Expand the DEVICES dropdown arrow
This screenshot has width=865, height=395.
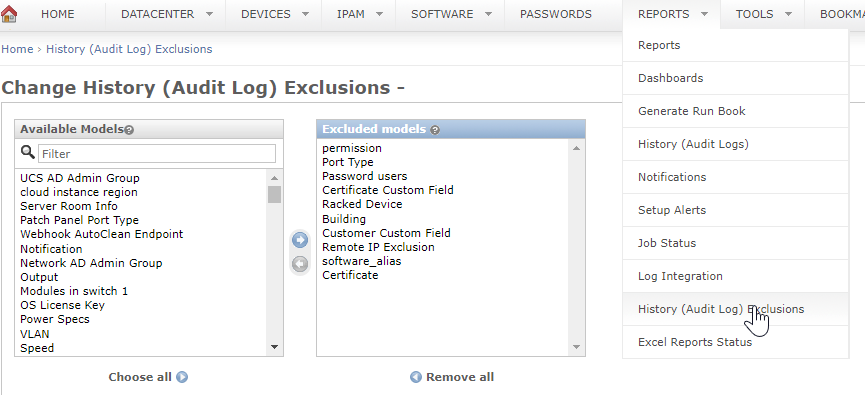pyautogui.click(x=305, y=15)
